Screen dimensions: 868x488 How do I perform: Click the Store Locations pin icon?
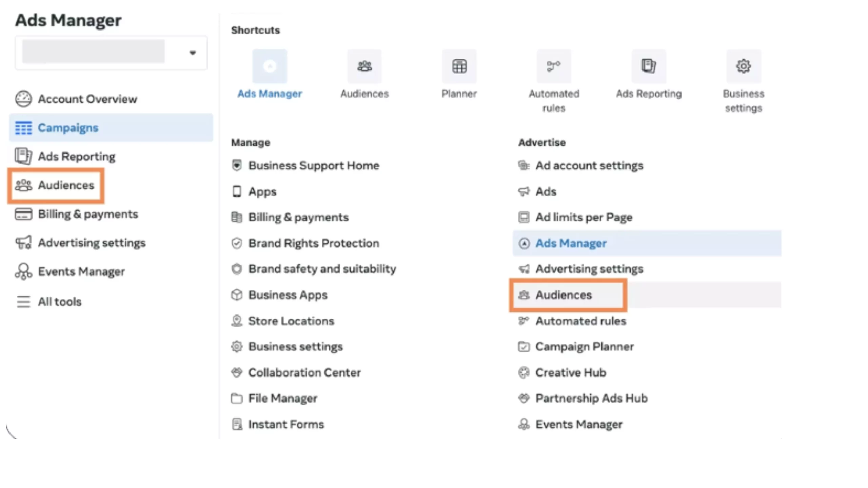tap(237, 321)
